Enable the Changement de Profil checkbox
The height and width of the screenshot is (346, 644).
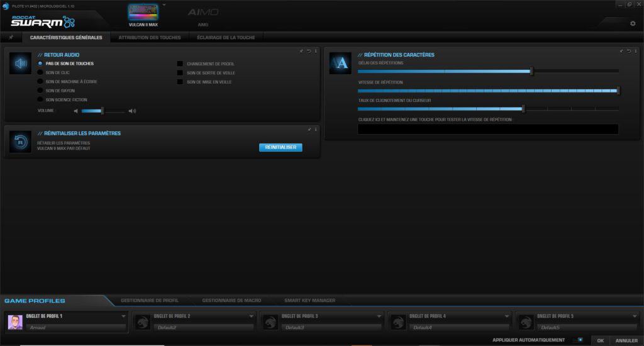coord(180,64)
